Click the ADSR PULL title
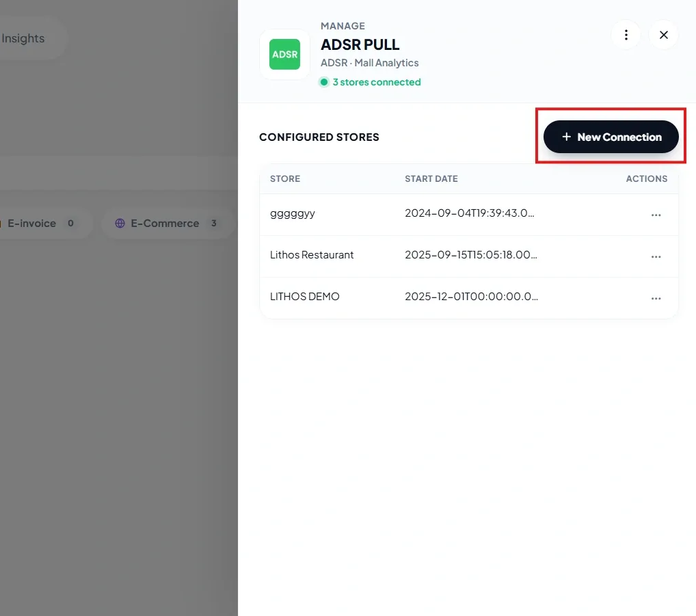Image resolution: width=696 pixels, height=616 pixels. click(x=360, y=44)
